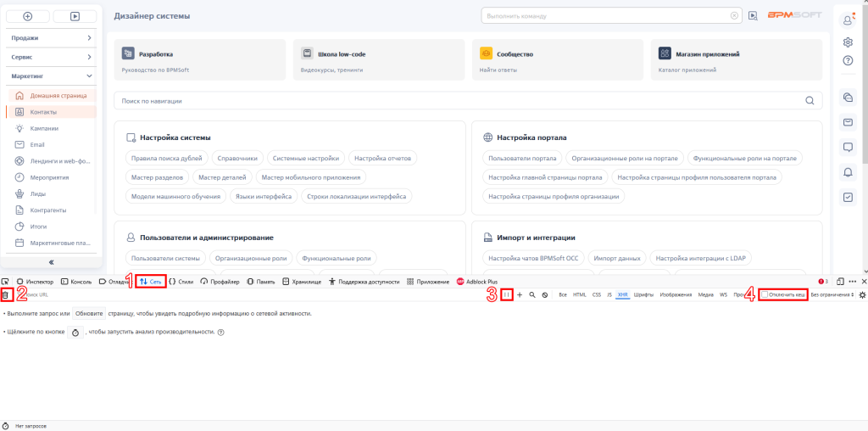Open the Профайлер tab
868x431 pixels.
click(x=220, y=282)
